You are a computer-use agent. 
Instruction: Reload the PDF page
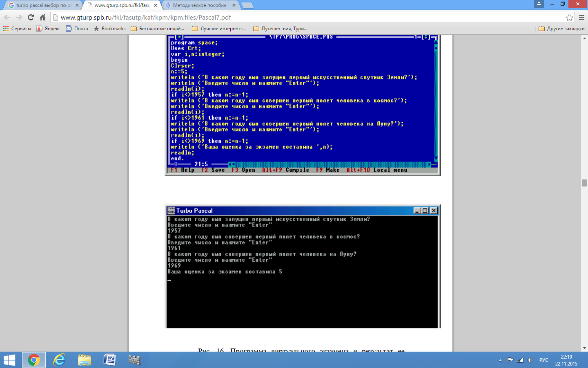pyautogui.click(x=31, y=18)
